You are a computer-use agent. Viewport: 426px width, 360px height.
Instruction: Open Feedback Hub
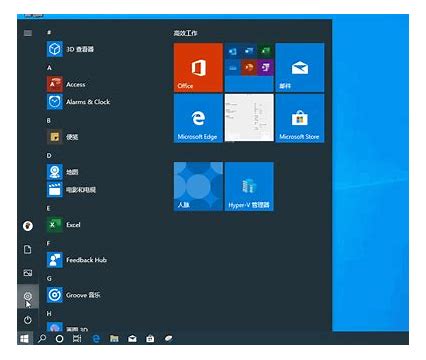click(77, 260)
